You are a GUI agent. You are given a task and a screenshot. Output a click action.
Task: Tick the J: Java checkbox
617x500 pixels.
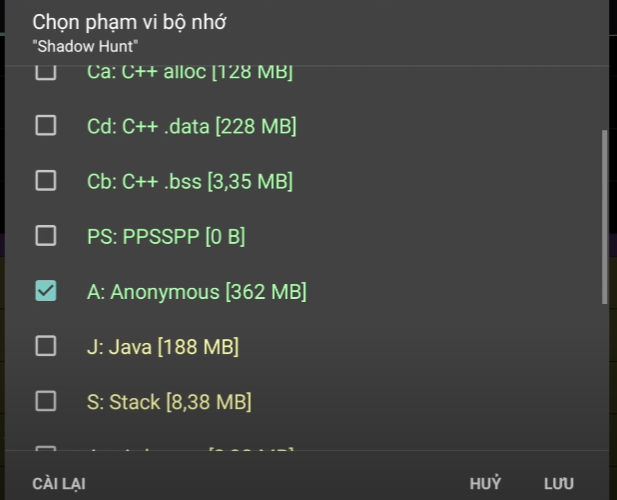[46, 346]
